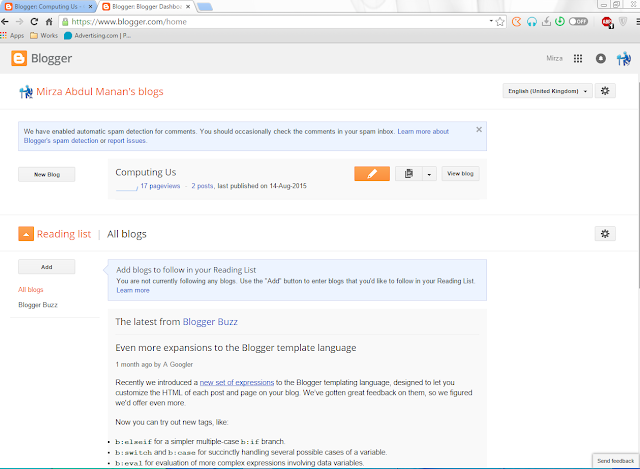Screen dimensions: 640x469
Task: Open 17 pageviews link
Action: (160, 186)
